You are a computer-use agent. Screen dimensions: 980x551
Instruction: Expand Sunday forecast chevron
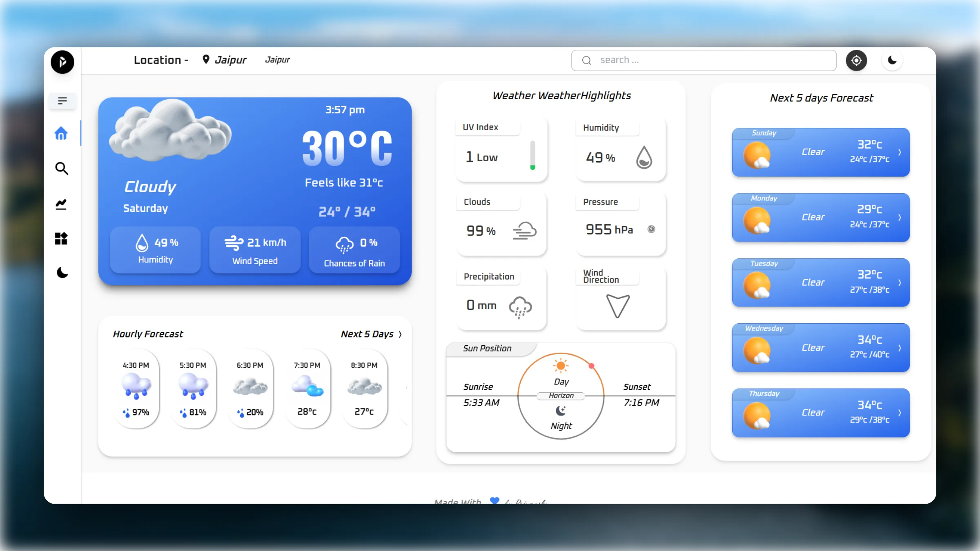tap(900, 152)
